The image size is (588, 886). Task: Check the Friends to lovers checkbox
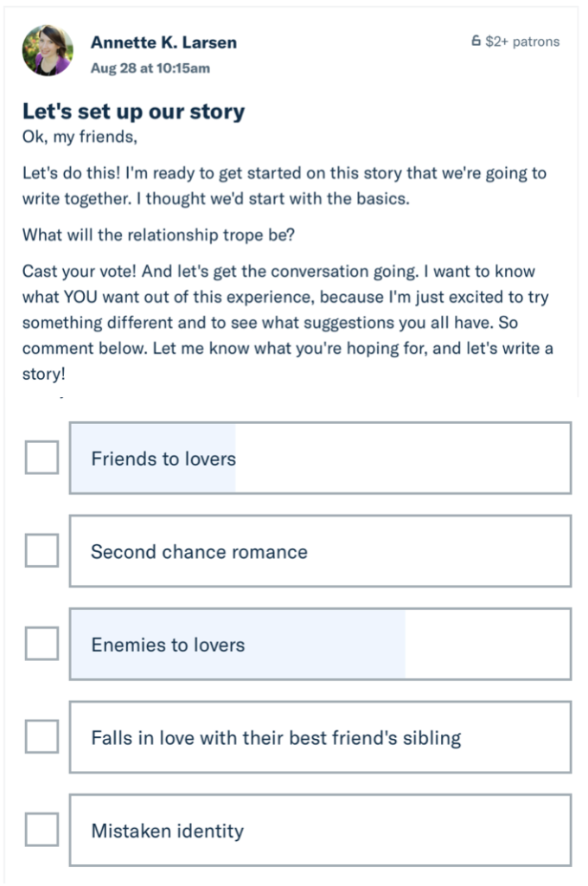click(42, 457)
